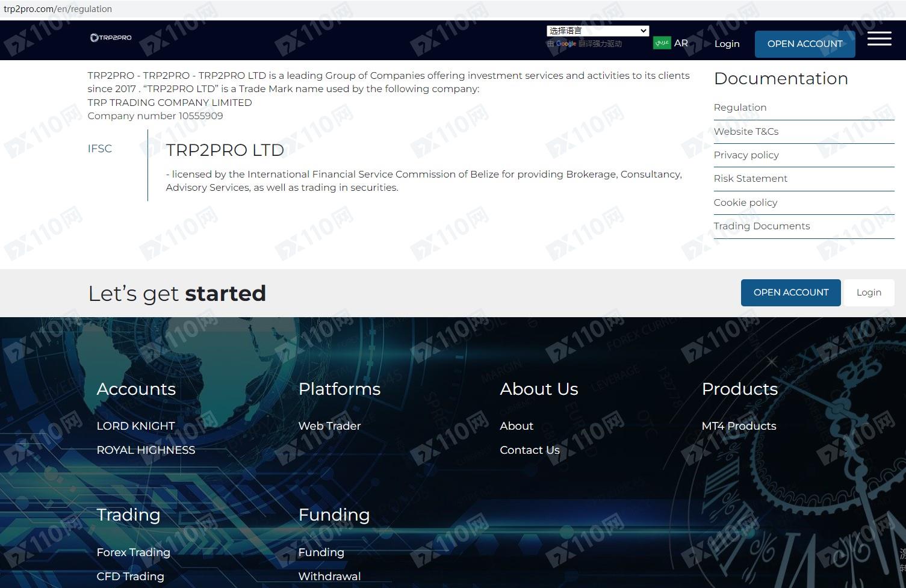Click the browser address bar URL

pyautogui.click(x=58, y=9)
